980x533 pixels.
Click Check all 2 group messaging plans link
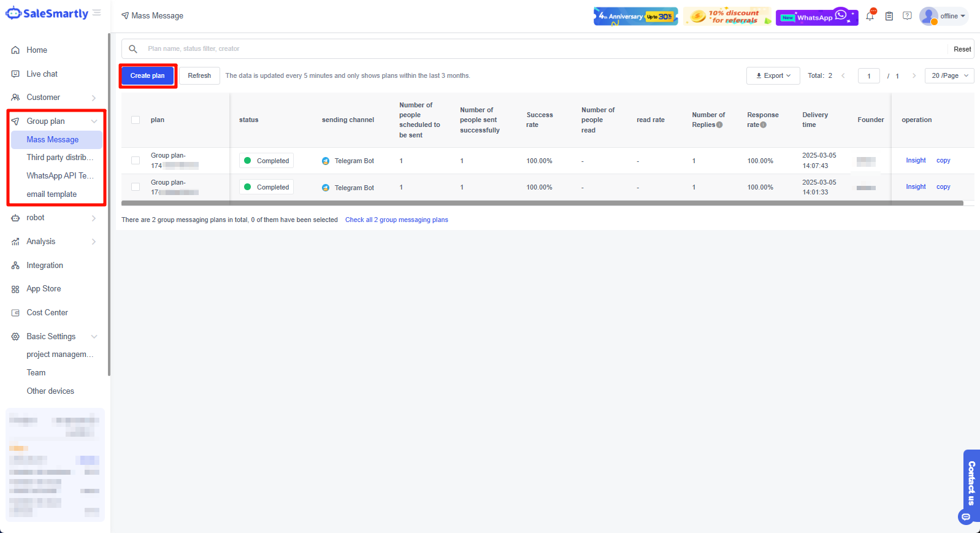[396, 220]
